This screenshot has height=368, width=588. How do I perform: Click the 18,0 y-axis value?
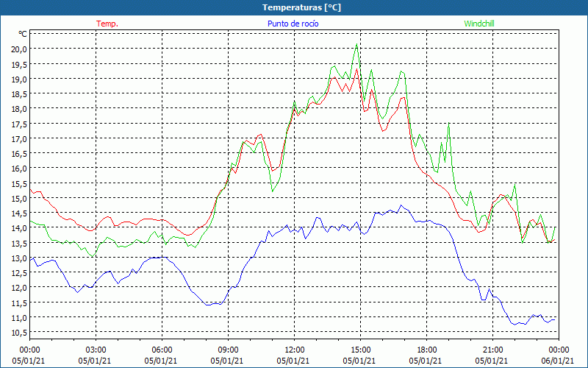20,108
